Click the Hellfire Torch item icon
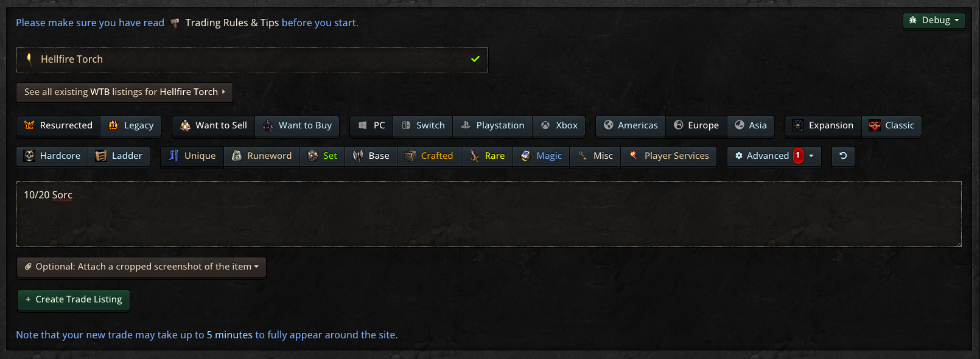The height and width of the screenshot is (359, 980). pos(29,59)
